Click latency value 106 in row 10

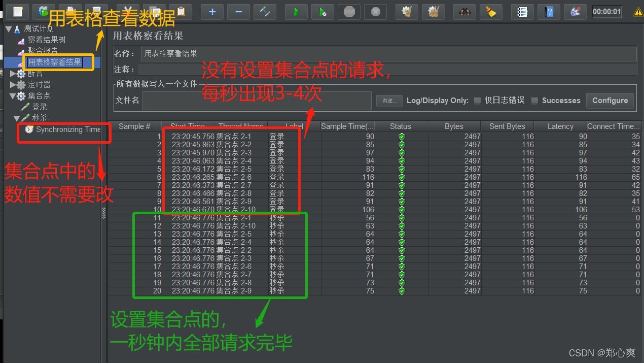581,210
